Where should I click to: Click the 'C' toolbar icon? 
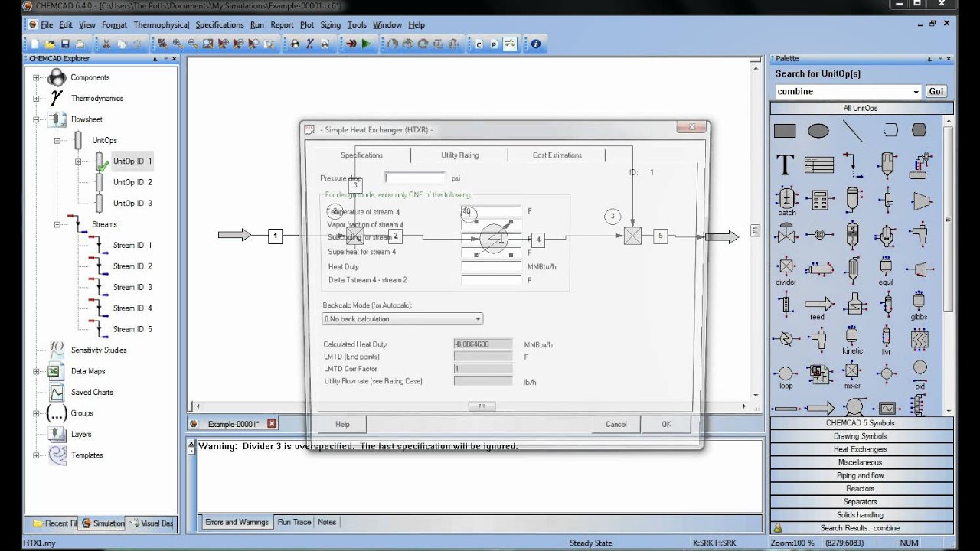tap(479, 44)
